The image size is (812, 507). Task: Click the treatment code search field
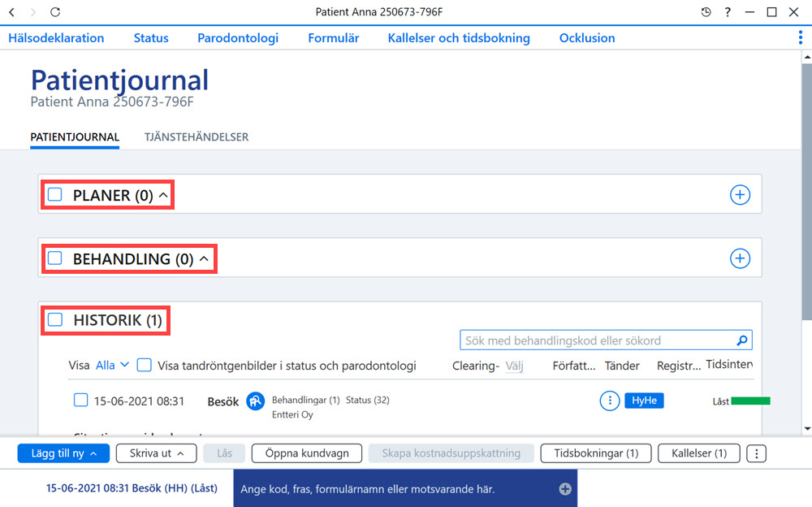[606, 340]
